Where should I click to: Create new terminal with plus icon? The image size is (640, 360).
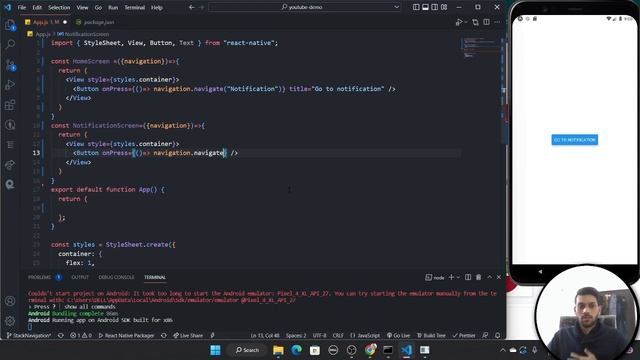pyautogui.click(x=451, y=277)
